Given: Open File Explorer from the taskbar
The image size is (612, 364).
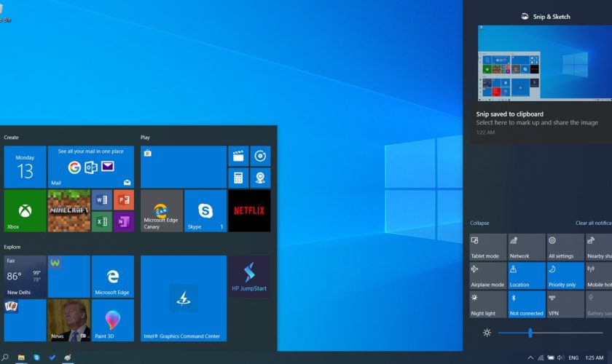Looking at the screenshot, I should [21, 357].
